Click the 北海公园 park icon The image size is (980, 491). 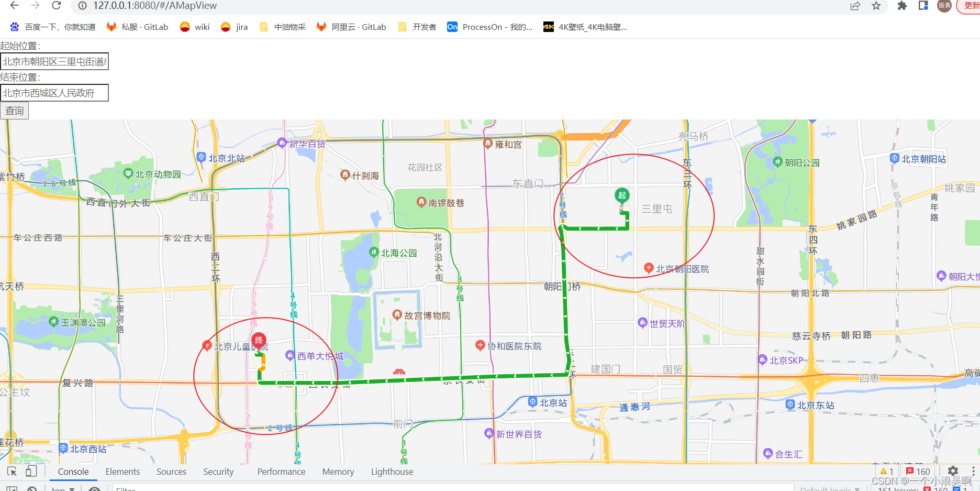tap(374, 252)
